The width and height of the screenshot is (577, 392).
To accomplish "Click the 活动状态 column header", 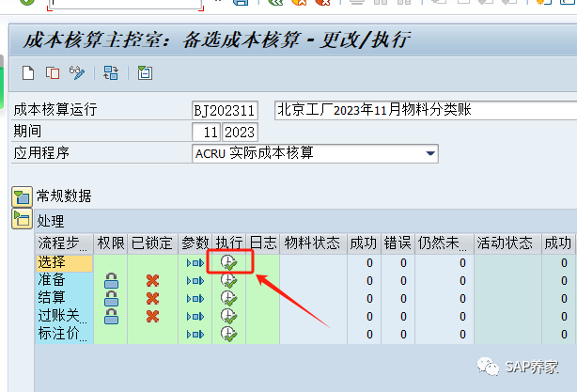I will [x=507, y=243].
